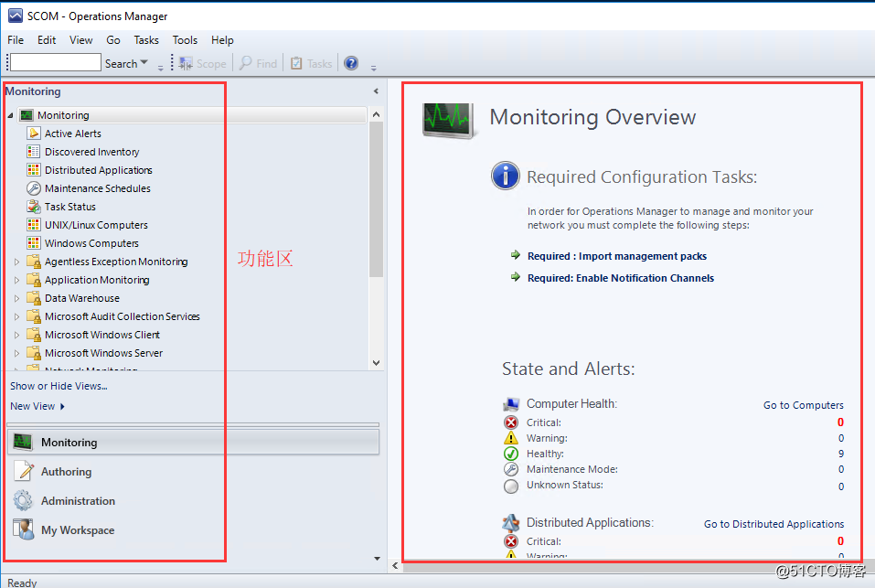Click the Application Monitoring folder icon
Image resolution: width=875 pixels, height=588 pixels.
click(x=34, y=280)
